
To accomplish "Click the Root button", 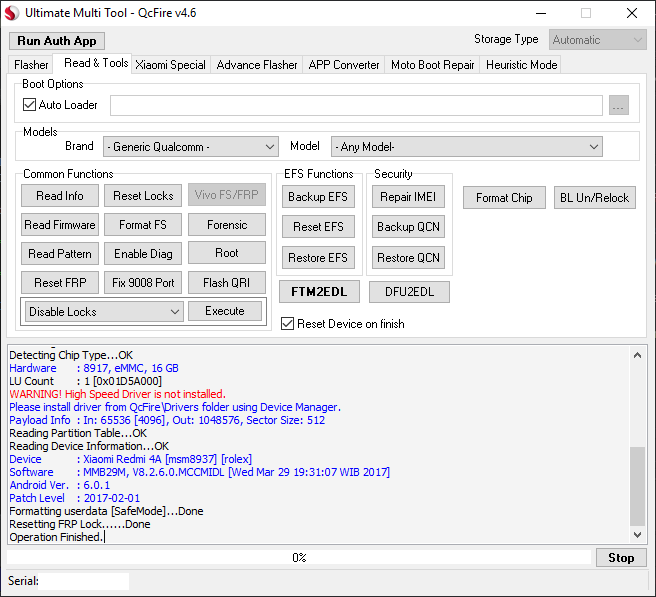I will 227,253.
